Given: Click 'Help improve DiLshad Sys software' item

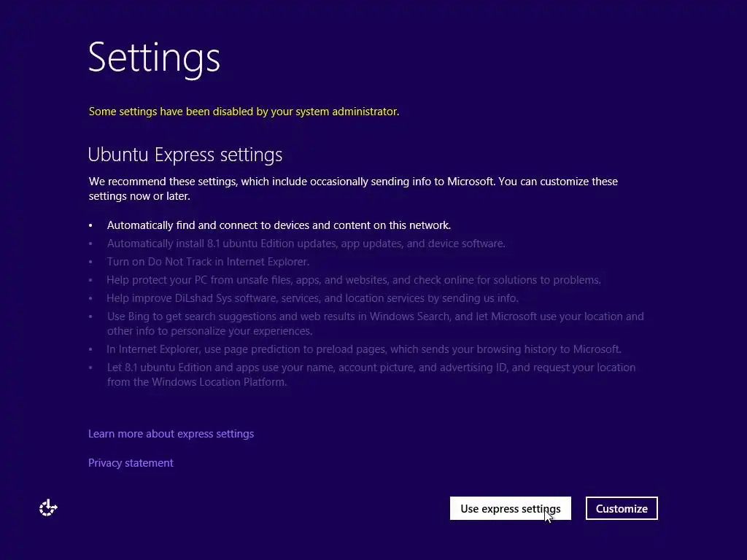Looking at the screenshot, I should coord(312,298).
